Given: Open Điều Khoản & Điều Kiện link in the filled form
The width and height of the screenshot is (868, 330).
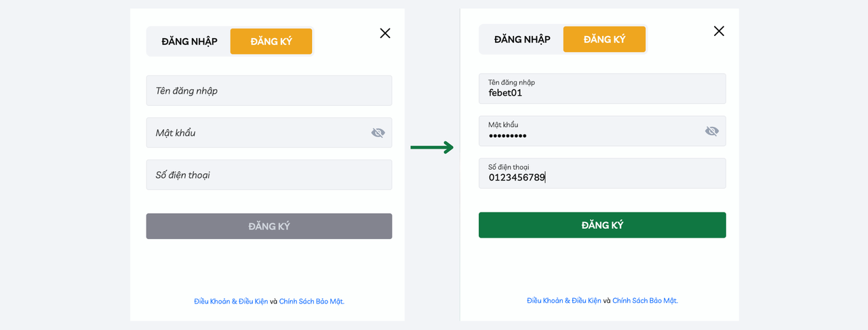Looking at the screenshot, I should (x=564, y=300).
